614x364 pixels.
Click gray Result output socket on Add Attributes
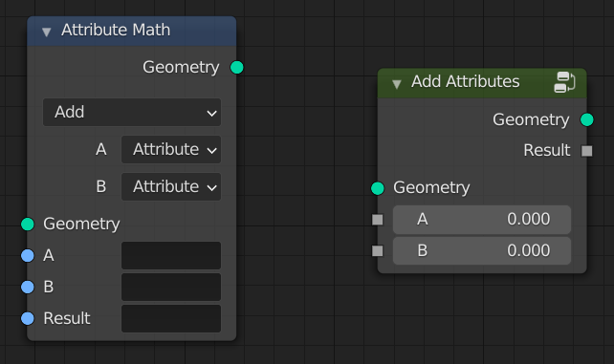coord(587,151)
